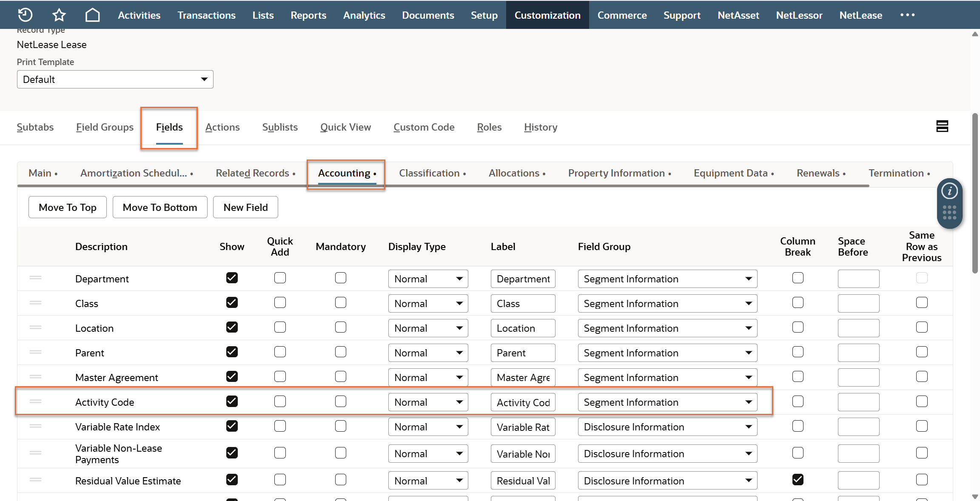Switch to the Classification subtab
Image resolution: width=980 pixels, height=501 pixels.
click(429, 174)
